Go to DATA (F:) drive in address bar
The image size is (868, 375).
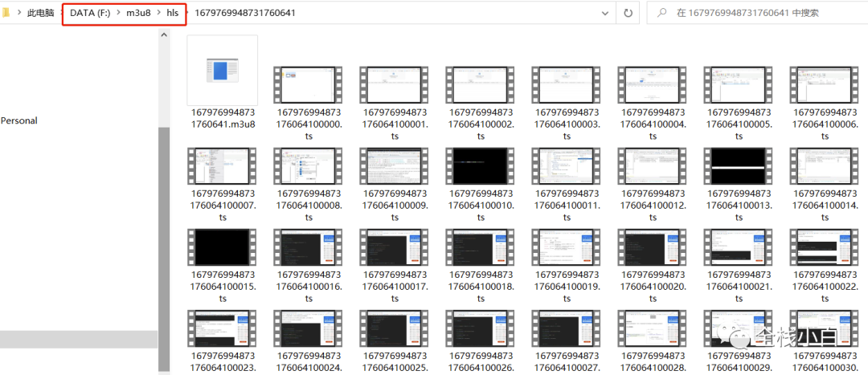90,13
